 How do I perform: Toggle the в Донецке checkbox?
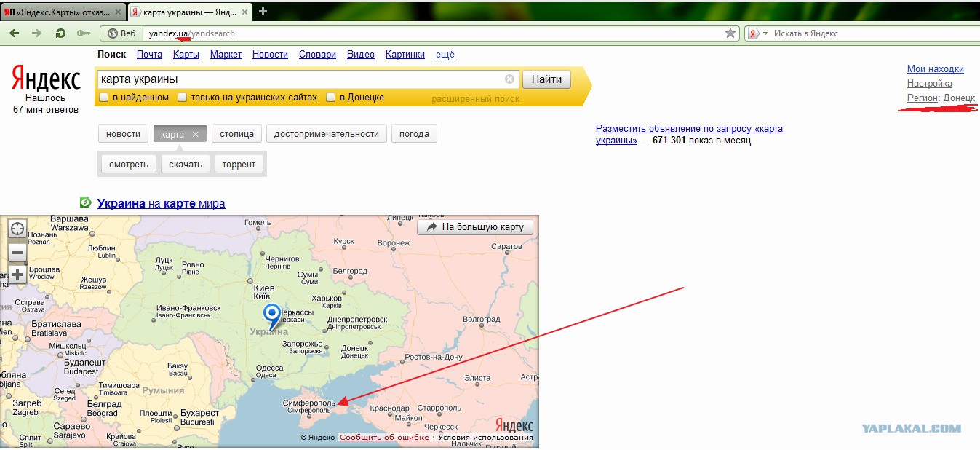[331, 97]
